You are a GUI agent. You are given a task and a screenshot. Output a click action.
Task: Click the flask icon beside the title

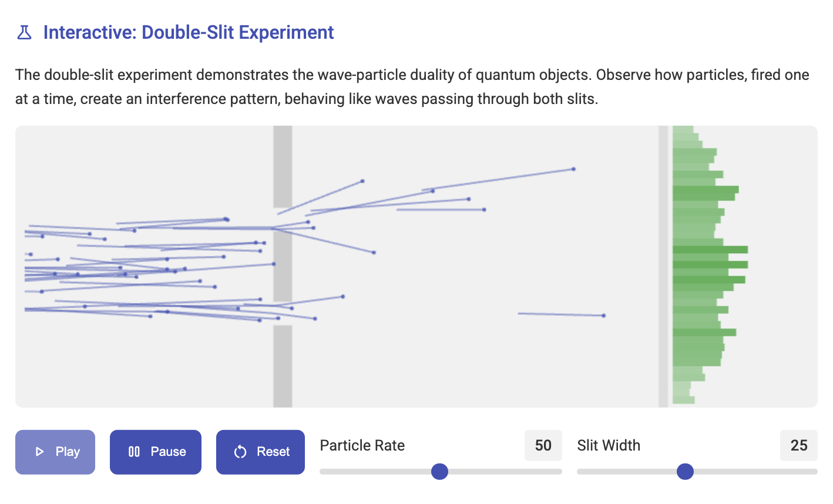[24, 32]
